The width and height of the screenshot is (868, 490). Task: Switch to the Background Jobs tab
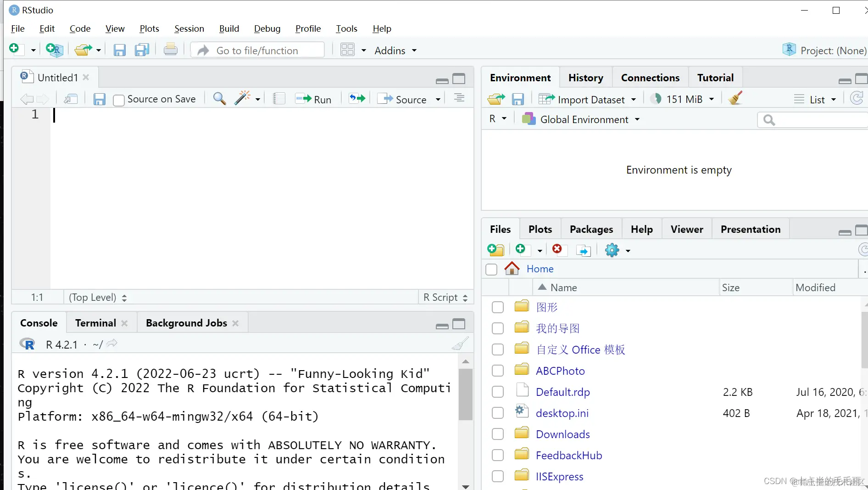pyautogui.click(x=186, y=323)
